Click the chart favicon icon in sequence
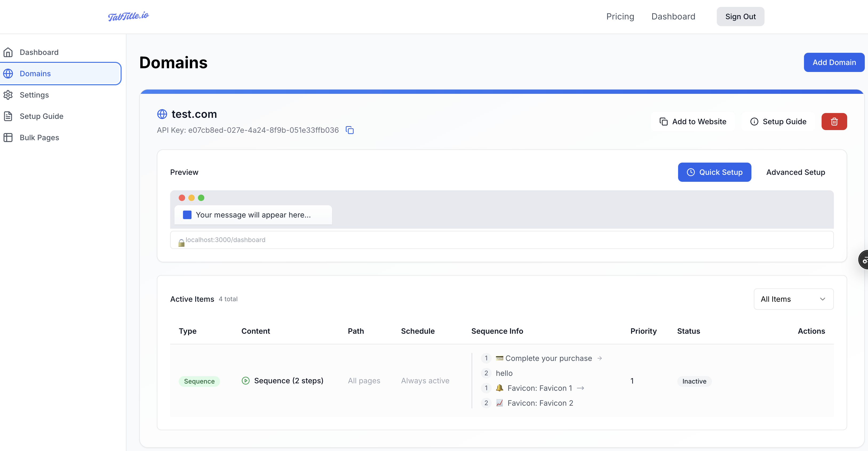868x451 pixels. (x=499, y=403)
